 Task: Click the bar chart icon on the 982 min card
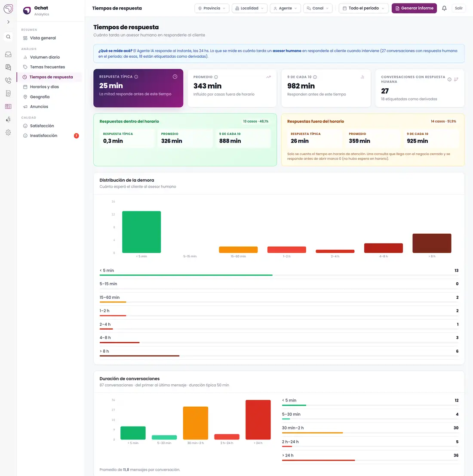click(362, 77)
